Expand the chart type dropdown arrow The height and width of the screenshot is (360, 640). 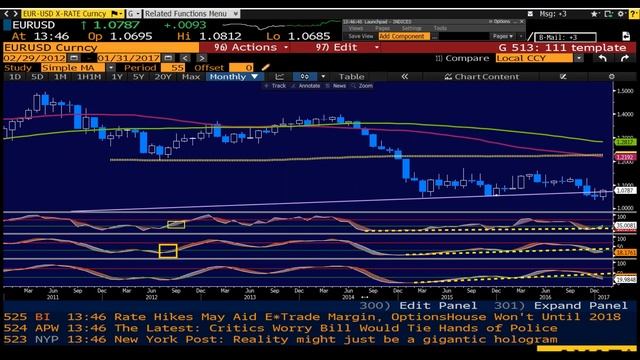click(x=323, y=77)
